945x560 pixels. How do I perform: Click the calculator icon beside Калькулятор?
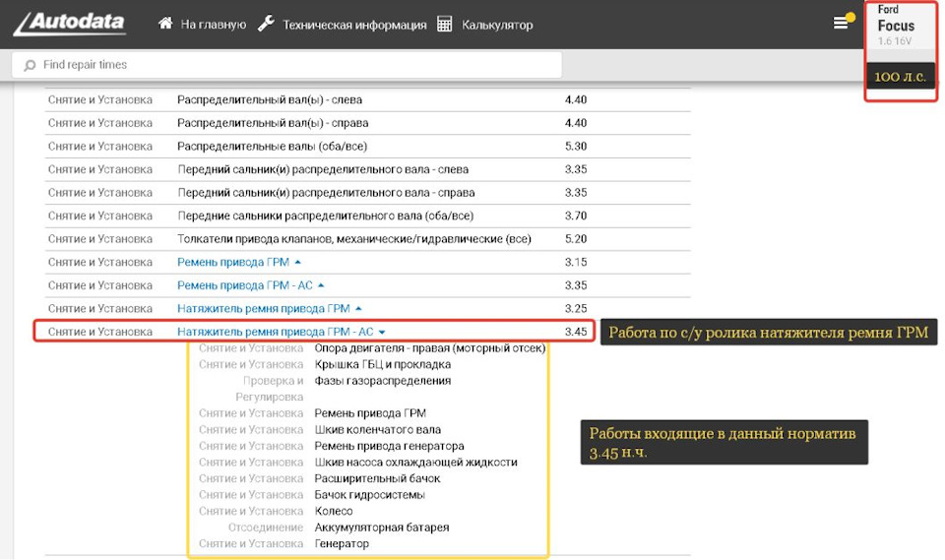pyautogui.click(x=444, y=24)
